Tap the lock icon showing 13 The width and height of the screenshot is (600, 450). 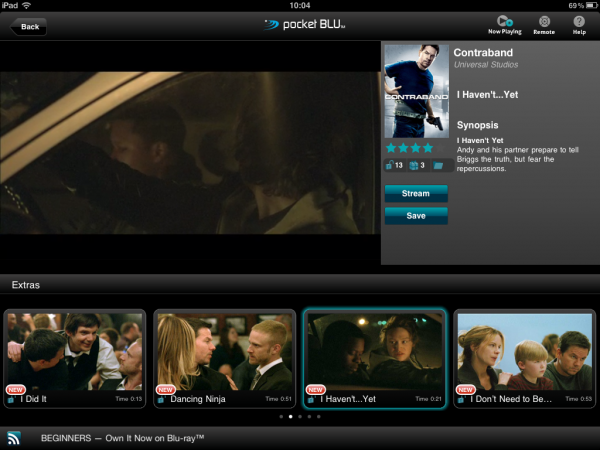[393, 165]
